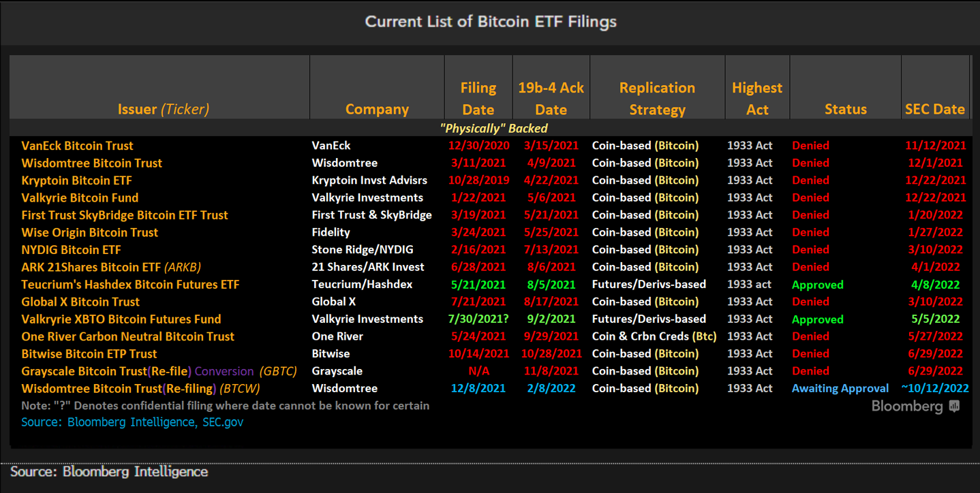Select Kryptoin Bitcoin ETF issuer
This screenshot has height=493, width=980.
76,180
